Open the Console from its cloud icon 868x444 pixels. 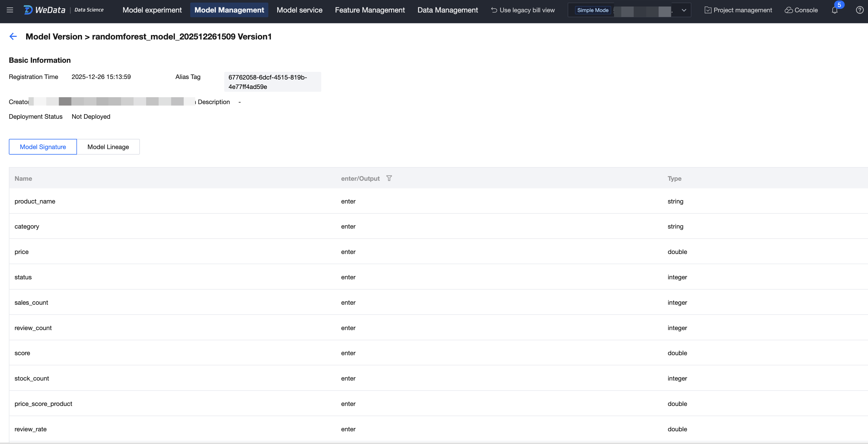point(788,10)
